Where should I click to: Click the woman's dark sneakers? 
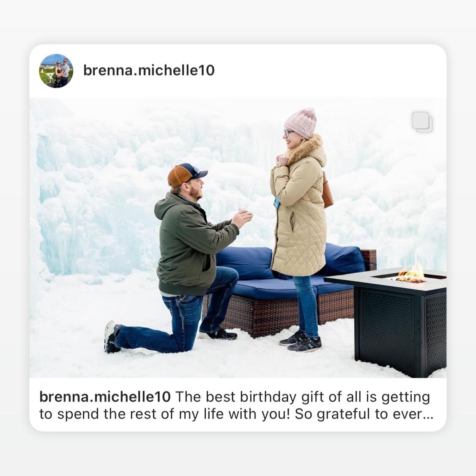pos(300,341)
